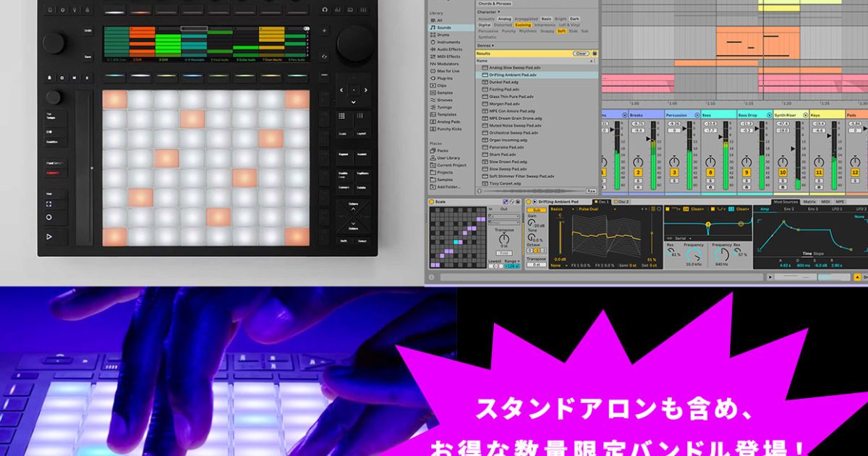Click the Sub button in Wavetable
Screen dimensions: 868x456
coord(536,209)
